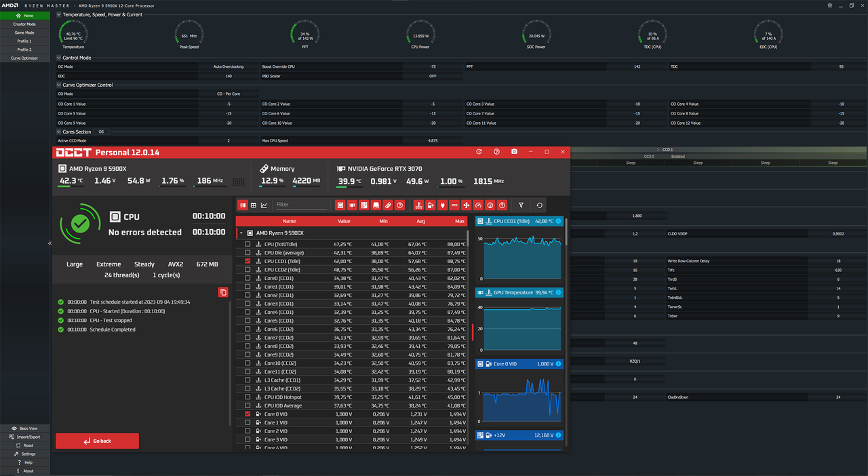Collapse Cores Section chevron
The height and width of the screenshot is (476, 868).
pyautogui.click(x=58, y=132)
